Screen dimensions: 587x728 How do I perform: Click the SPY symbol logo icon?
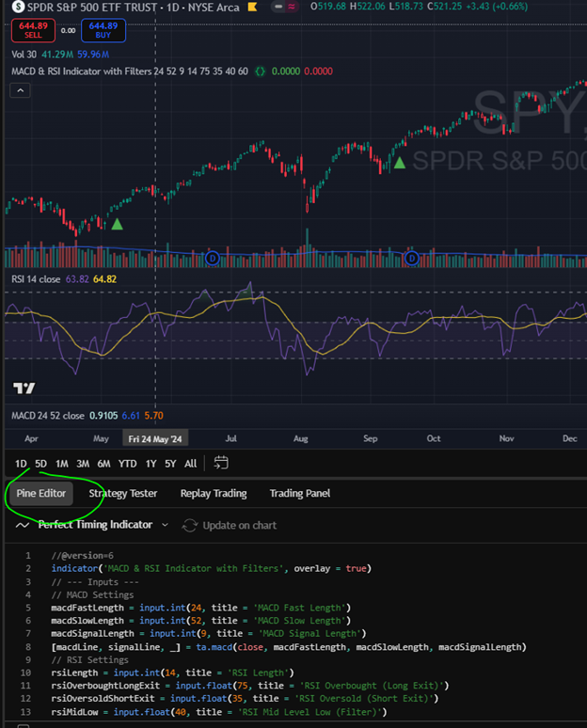[18, 7]
